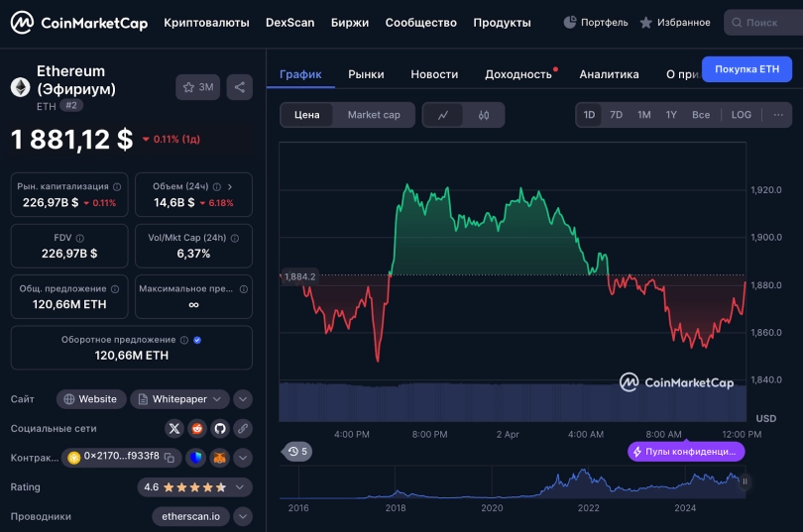Viewport: 803px width, 532px height.
Task: Toggle chart to Market cap
Action: point(374,115)
